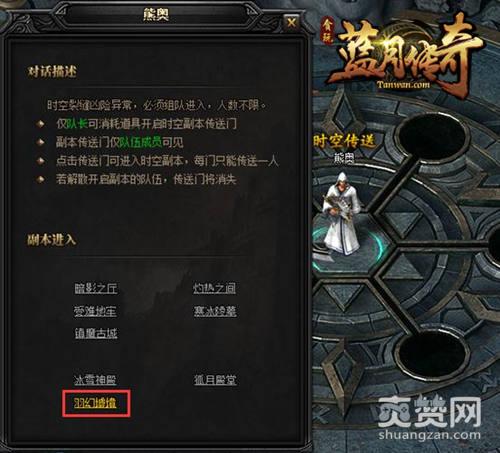The height and width of the screenshot is (453, 500).
Task: Click the diamond bullet beside 副本传送门 line
Action: click(x=41, y=142)
